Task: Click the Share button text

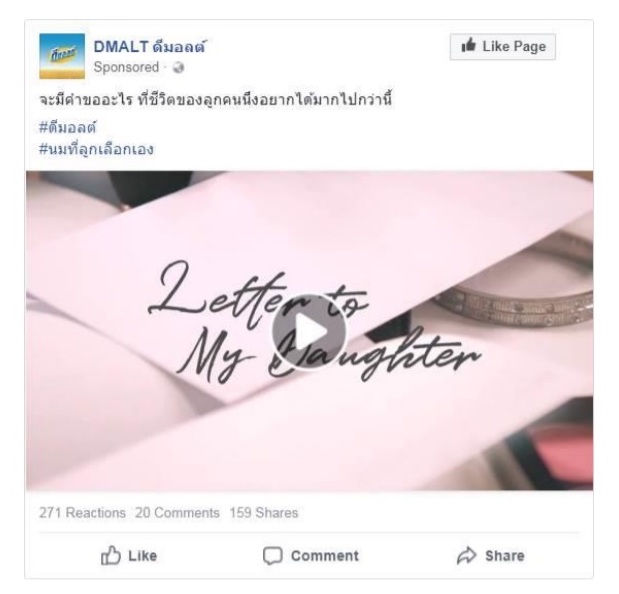Action: tap(505, 556)
